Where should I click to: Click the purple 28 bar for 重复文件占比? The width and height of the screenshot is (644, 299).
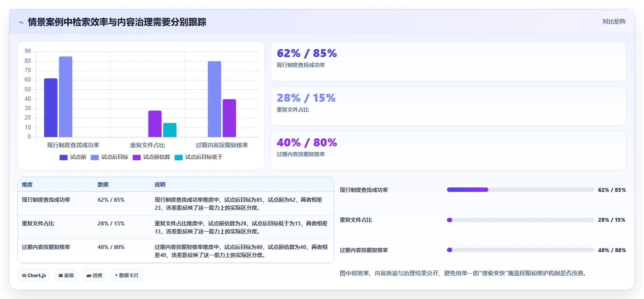point(155,124)
